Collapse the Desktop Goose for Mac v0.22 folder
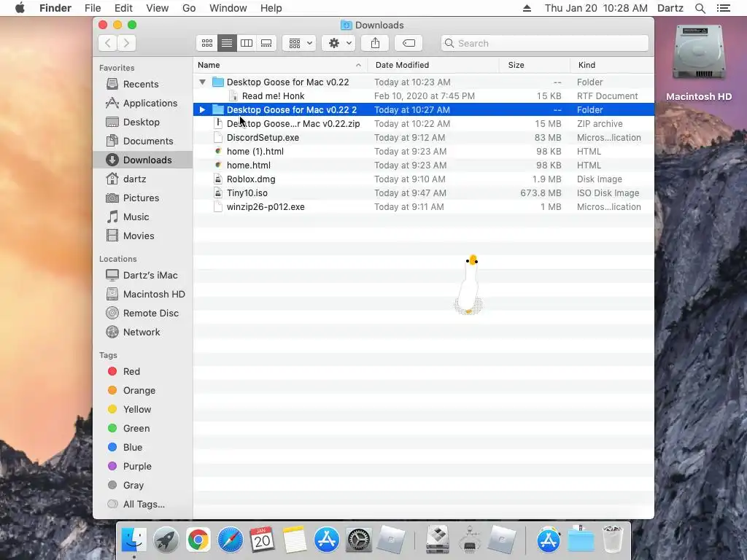Screen dimensions: 747x560 coord(203,82)
